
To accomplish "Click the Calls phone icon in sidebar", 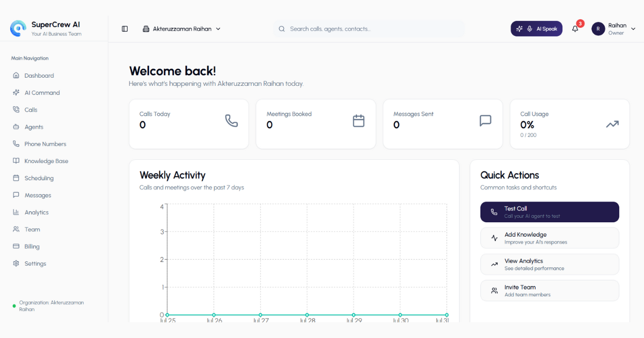I will pyautogui.click(x=16, y=109).
